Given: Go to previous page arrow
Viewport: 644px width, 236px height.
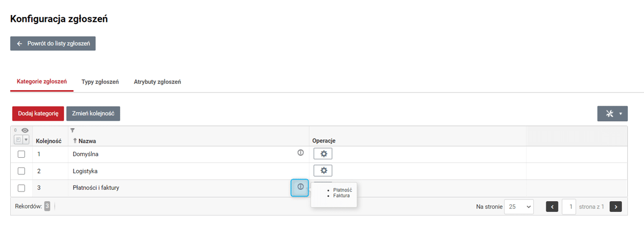Looking at the screenshot, I should coord(552,206).
